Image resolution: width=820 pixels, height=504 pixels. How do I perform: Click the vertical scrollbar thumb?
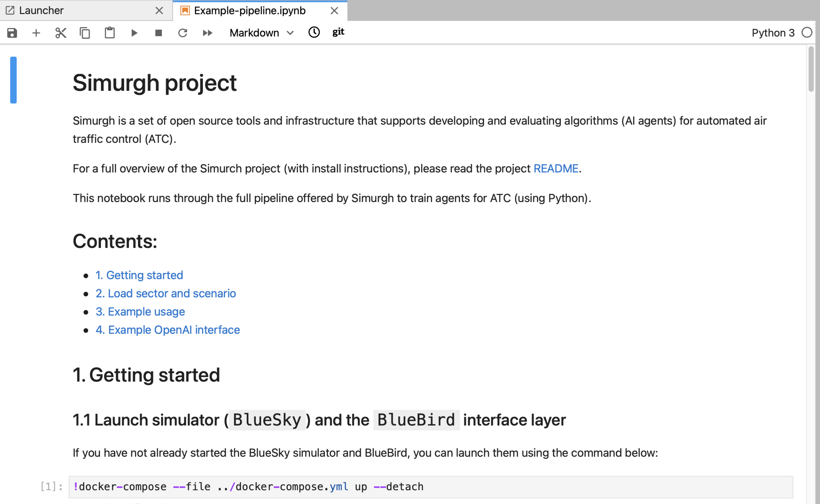click(811, 69)
